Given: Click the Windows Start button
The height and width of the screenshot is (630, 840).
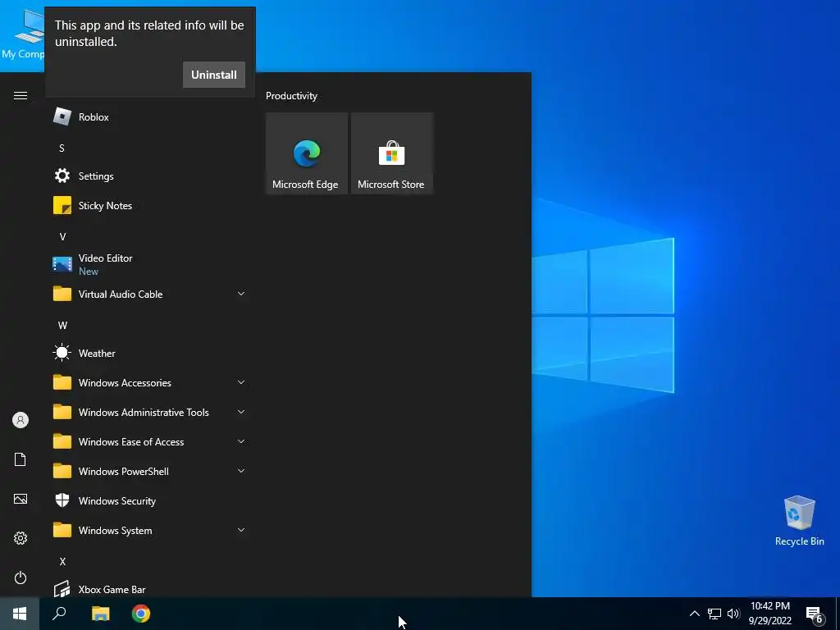Looking at the screenshot, I should [x=20, y=614].
